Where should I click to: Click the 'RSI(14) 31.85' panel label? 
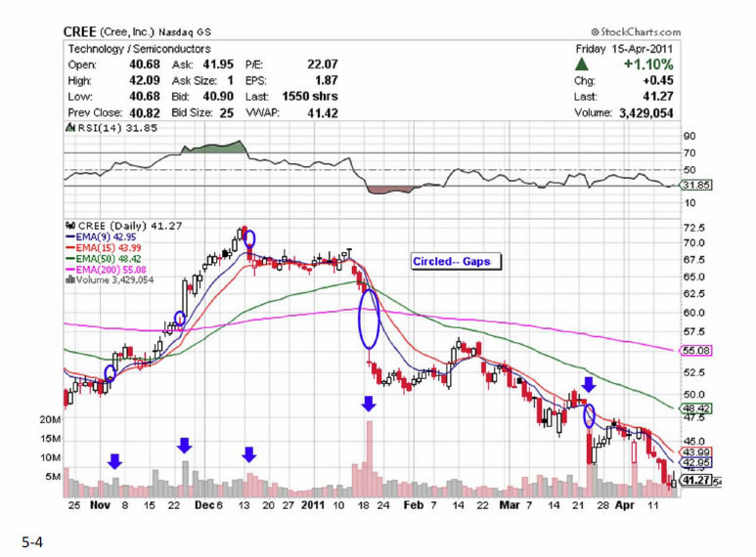[117, 128]
